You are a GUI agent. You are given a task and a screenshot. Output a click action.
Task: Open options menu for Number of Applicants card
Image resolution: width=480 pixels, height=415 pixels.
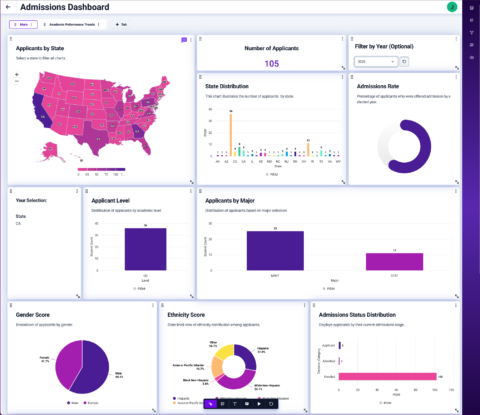click(342, 39)
